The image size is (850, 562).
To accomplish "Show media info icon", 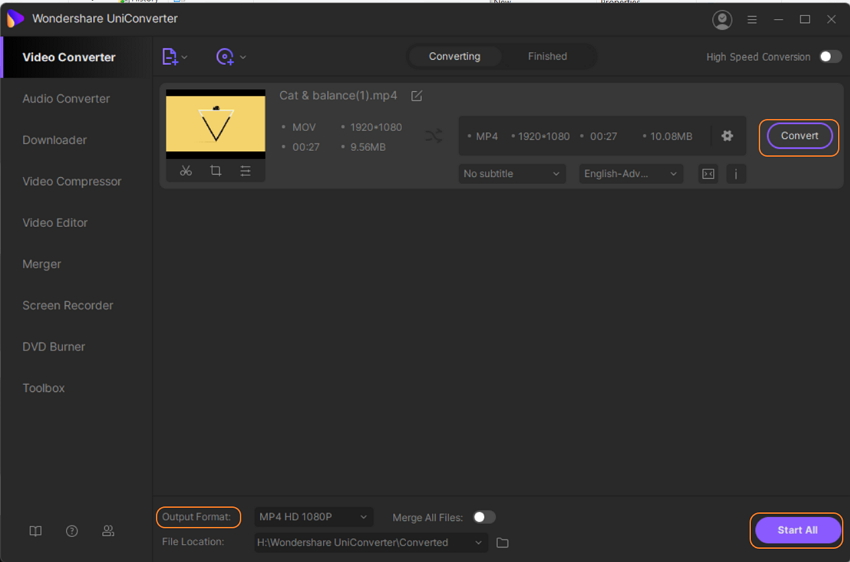I will (736, 174).
